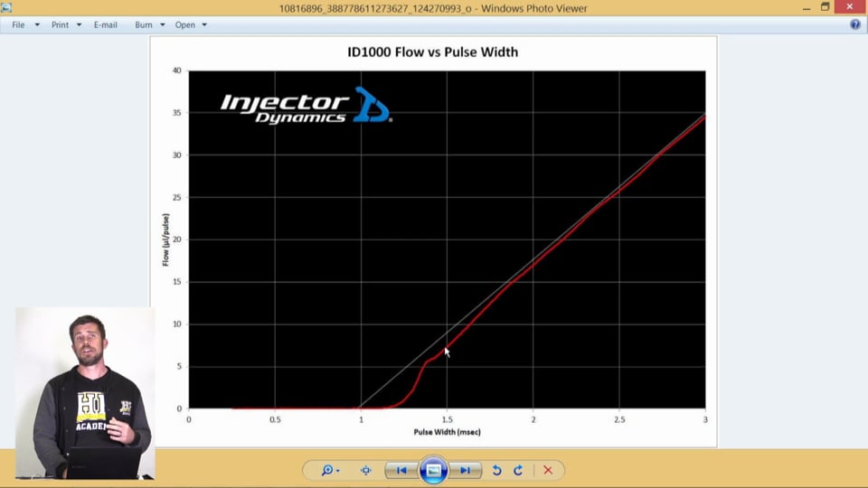Open the Burn menu
Viewport: 868px width, 488px height.
[144, 25]
